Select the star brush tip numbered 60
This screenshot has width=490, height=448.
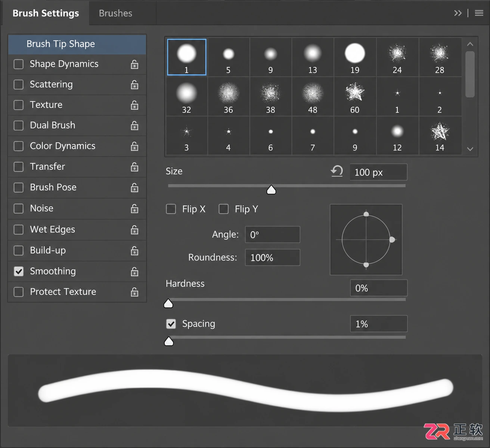(355, 97)
